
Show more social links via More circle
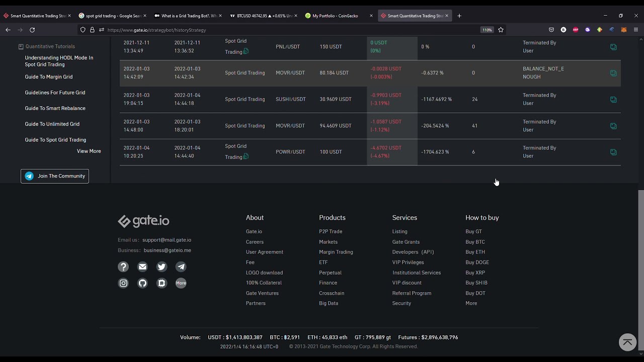click(181, 283)
